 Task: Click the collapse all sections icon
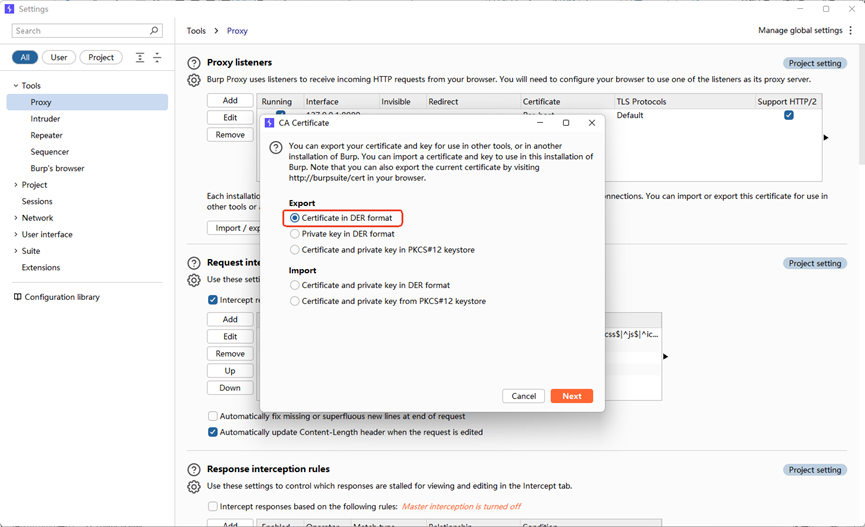coord(157,57)
